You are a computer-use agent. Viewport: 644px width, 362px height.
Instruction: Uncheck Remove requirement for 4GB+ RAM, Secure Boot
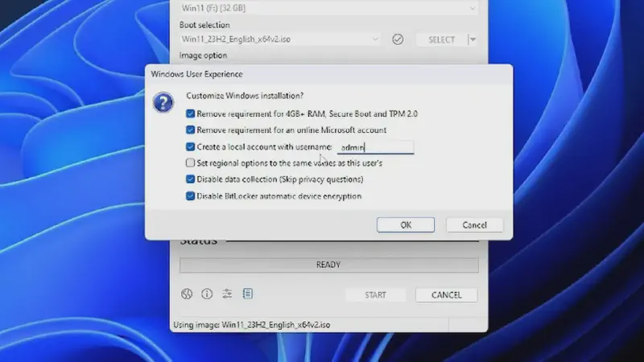(190, 114)
